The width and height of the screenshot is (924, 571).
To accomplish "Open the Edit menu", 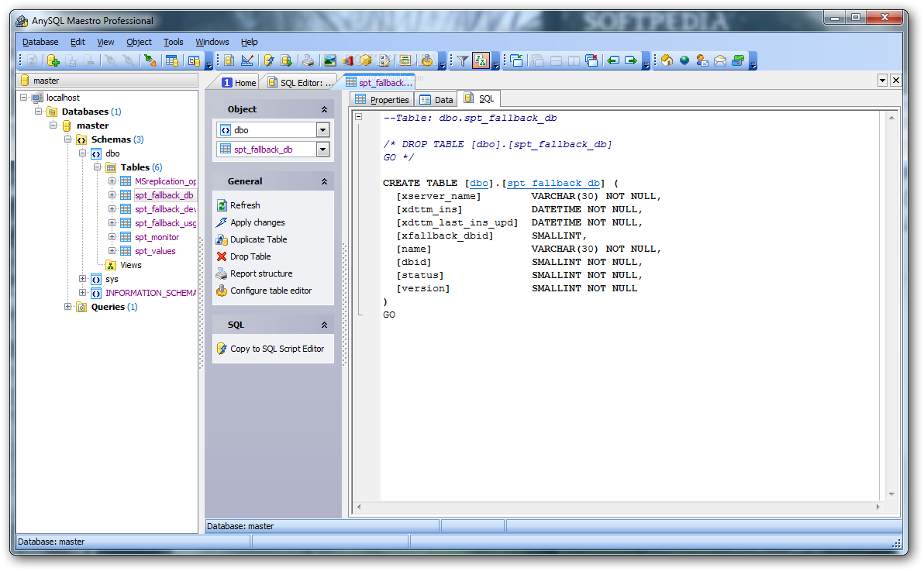I will click(x=78, y=43).
